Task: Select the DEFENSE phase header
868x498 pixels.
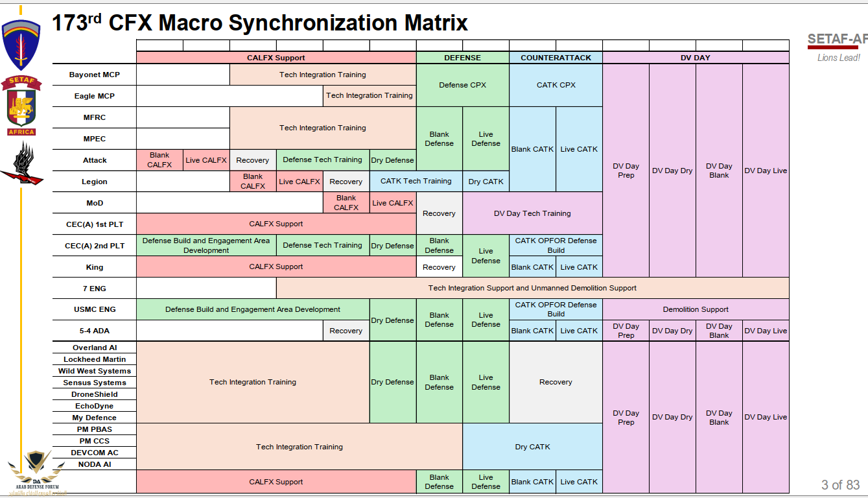Action: [x=462, y=58]
